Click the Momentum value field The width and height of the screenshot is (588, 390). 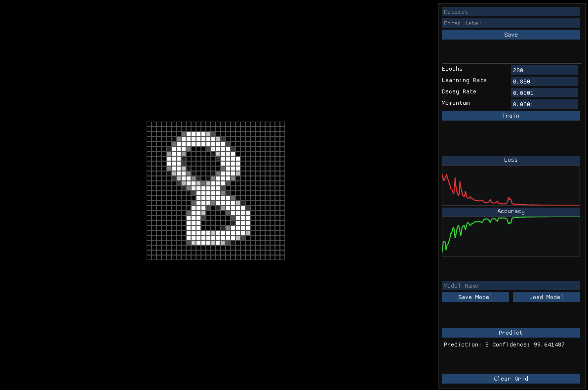[x=544, y=104]
